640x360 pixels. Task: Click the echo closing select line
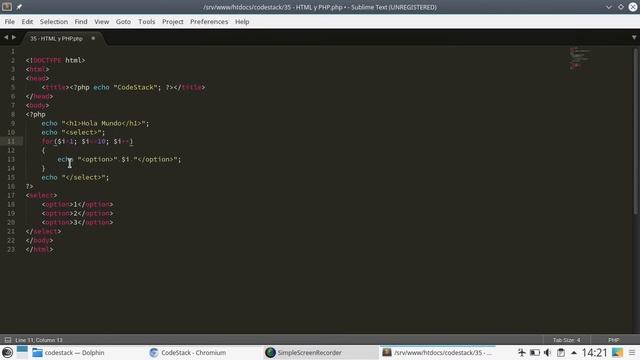(75, 177)
